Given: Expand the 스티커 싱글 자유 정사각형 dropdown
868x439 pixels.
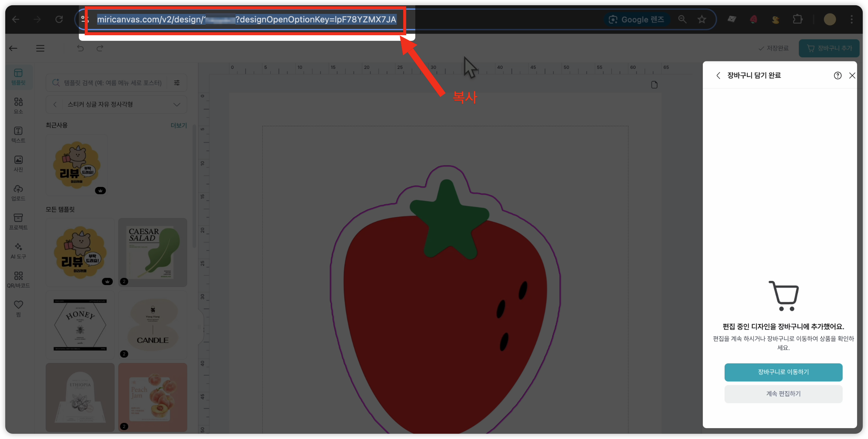Looking at the screenshot, I should tap(176, 105).
